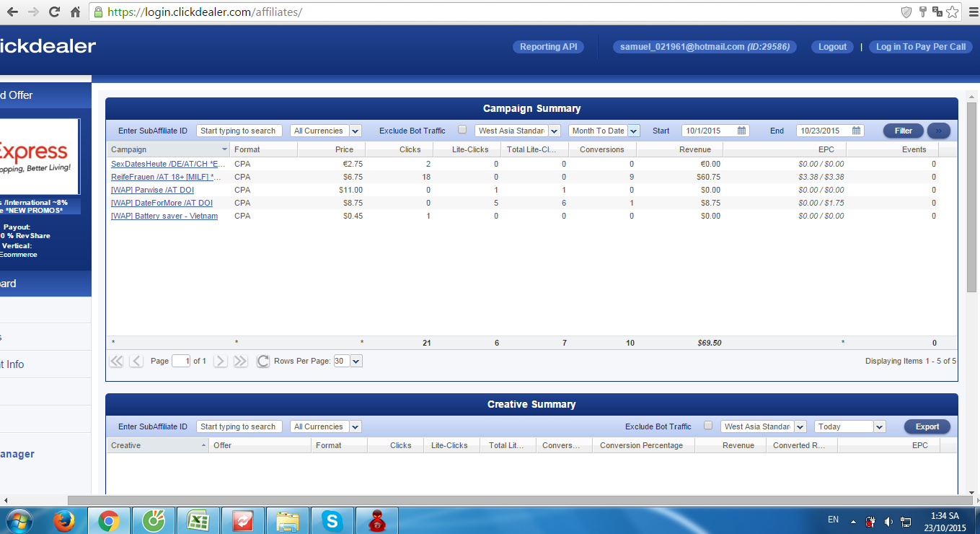Open the browser home page icon
The height and width of the screenshot is (534, 980).
[x=76, y=12]
